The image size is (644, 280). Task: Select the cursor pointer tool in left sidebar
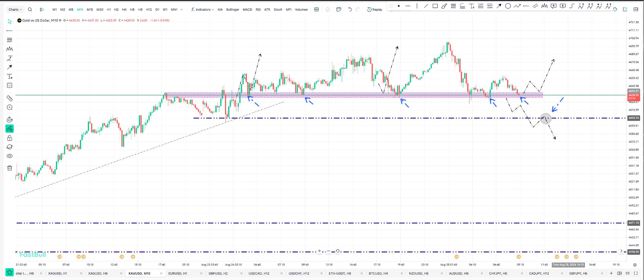pyautogui.click(x=10, y=21)
